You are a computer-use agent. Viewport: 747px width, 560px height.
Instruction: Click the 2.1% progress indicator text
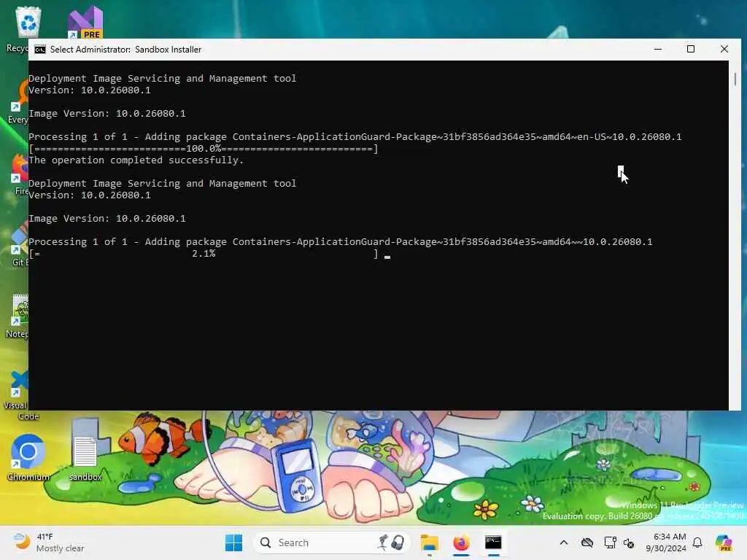coord(204,254)
